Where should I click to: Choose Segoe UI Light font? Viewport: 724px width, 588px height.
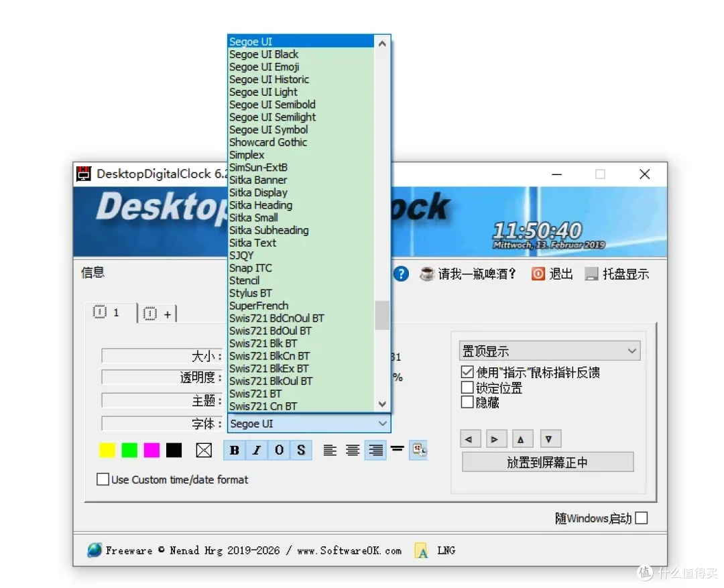click(x=301, y=92)
